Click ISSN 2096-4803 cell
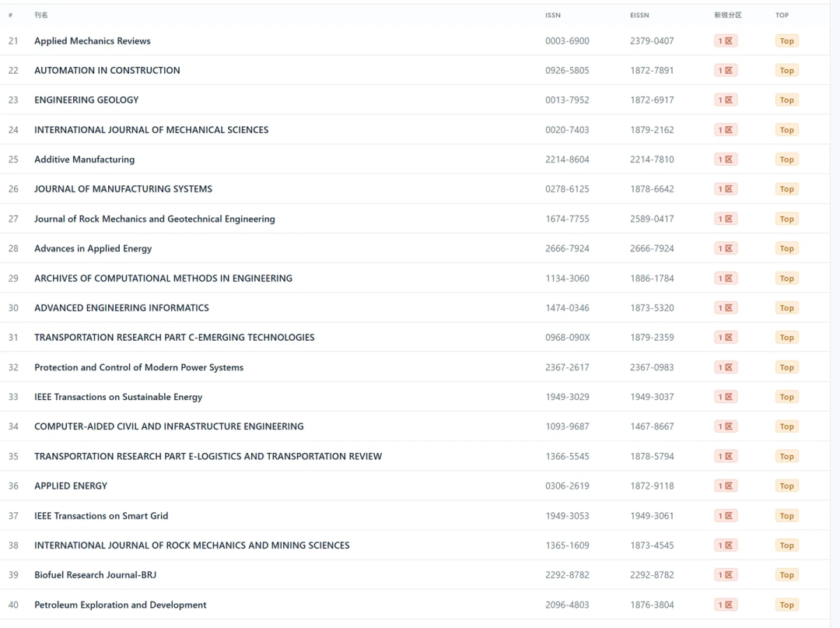This screenshot has width=840, height=628. pyautogui.click(x=567, y=605)
